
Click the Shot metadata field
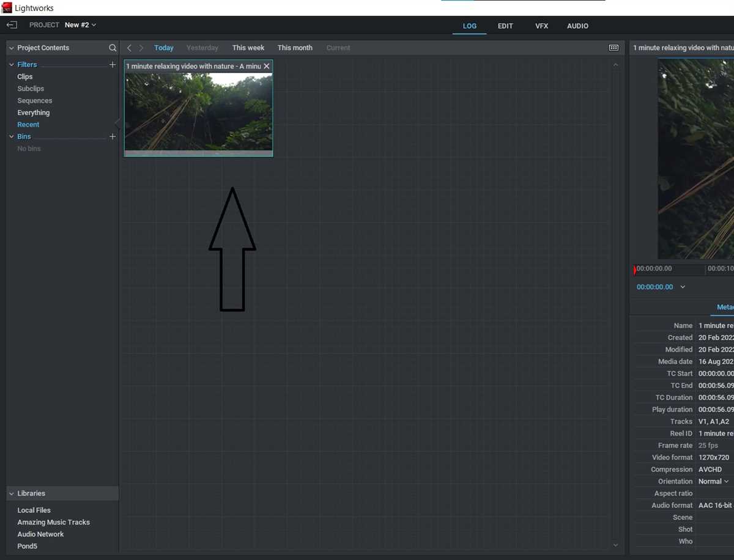pos(716,529)
